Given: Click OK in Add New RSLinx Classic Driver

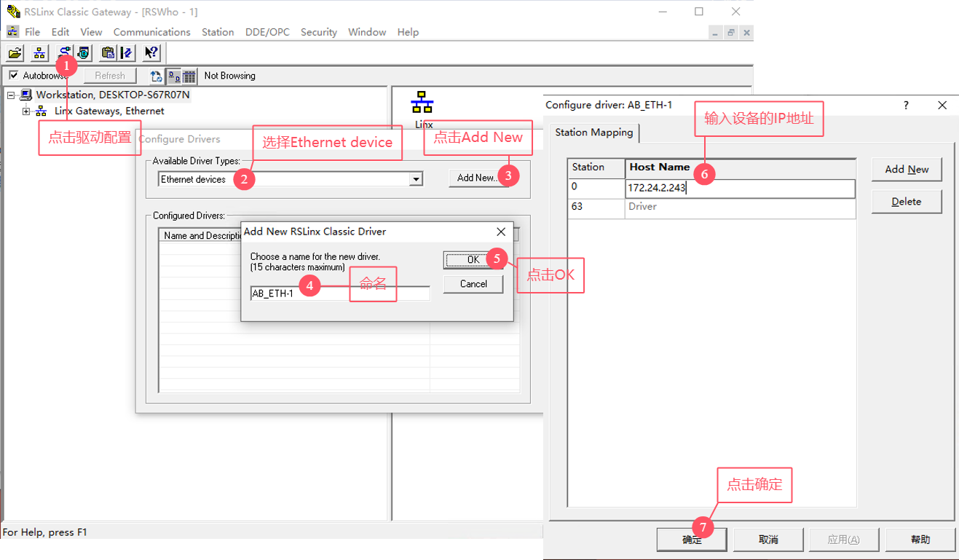Looking at the screenshot, I should 473,259.
